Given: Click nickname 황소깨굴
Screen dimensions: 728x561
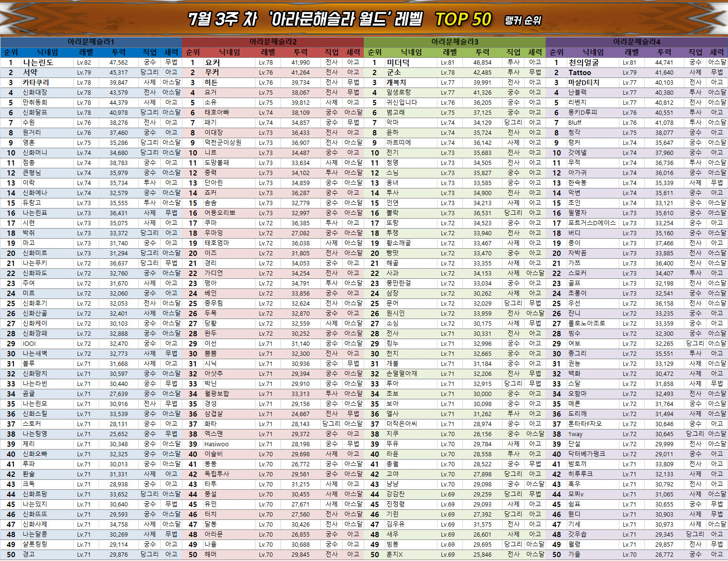Looking at the screenshot, I should tap(399, 243).
